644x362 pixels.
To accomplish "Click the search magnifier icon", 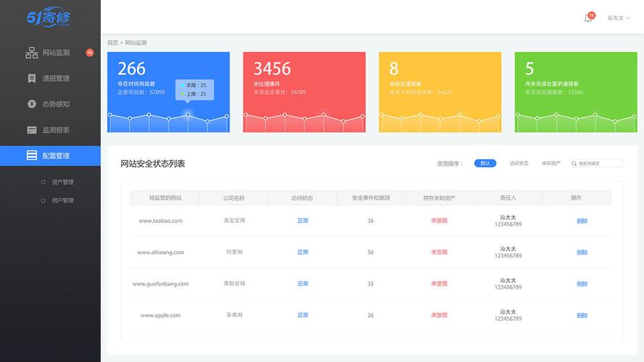I will click(x=574, y=164).
